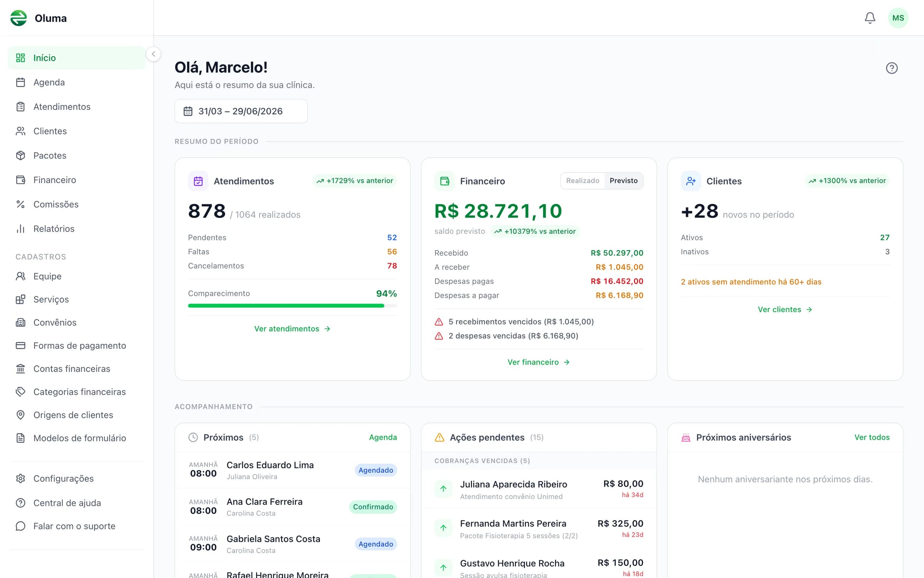Click the Contas financeiras bank icon
Image resolution: width=924 pixels, height=578 pixels.
pos(20,369)
